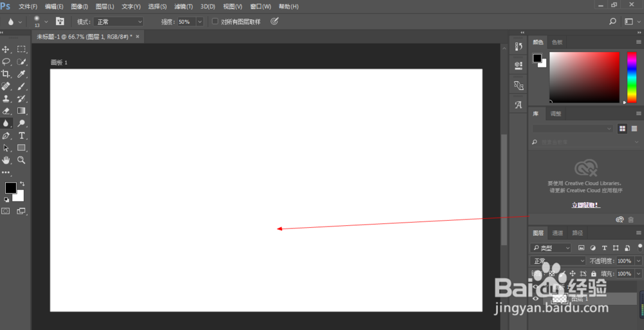Open the 图像(I) menu

79,6
